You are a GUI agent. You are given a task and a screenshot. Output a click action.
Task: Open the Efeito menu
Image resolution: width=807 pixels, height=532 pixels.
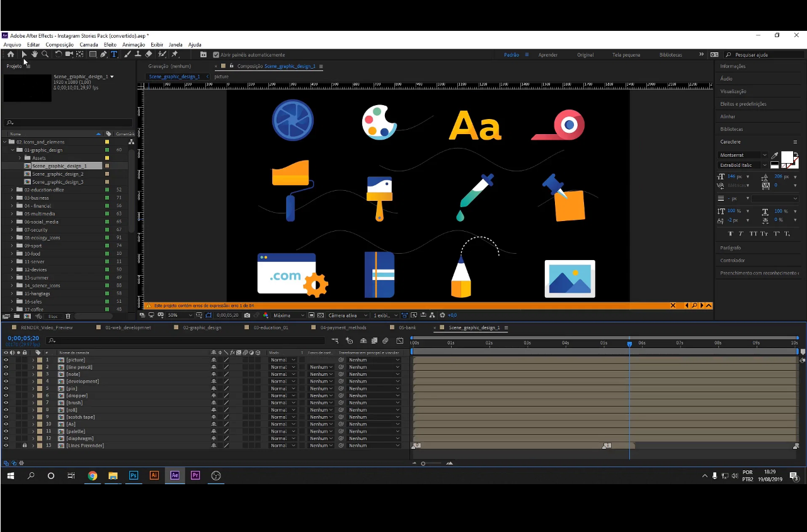click(110, 45)
